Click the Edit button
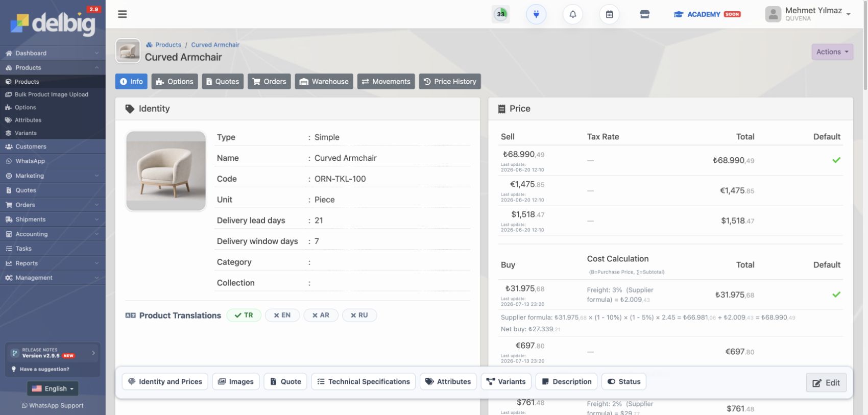This screenshot has height=415, width=868. [826, 383]
